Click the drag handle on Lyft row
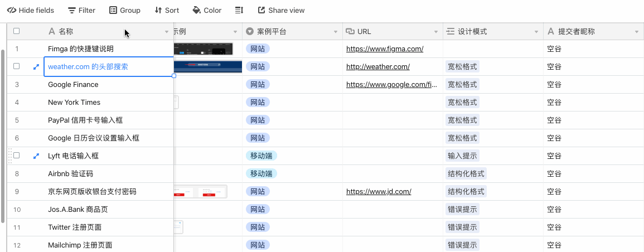 tap(10, 156)
